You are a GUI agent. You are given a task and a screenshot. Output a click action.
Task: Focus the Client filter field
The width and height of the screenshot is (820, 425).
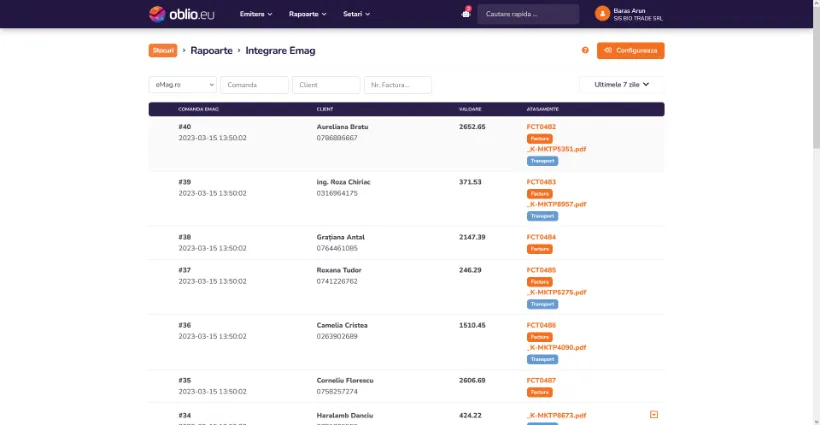click(x=326, y=85)
